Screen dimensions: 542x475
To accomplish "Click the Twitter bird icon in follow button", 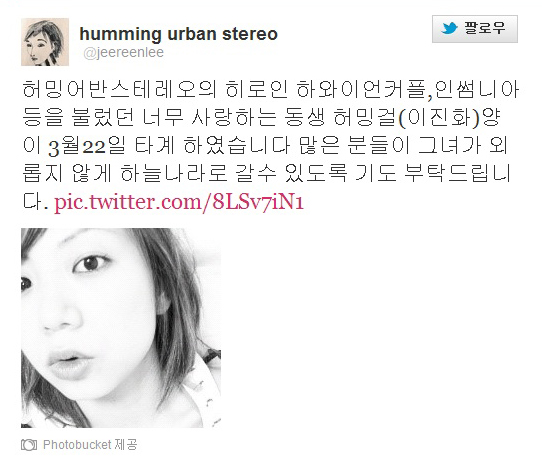I will [x=449, y=28].
